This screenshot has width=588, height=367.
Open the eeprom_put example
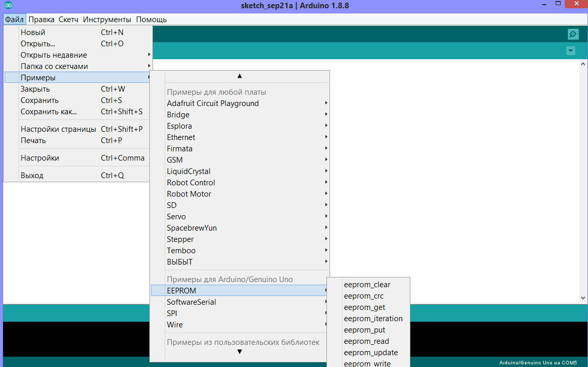click(x=368, y=330)
